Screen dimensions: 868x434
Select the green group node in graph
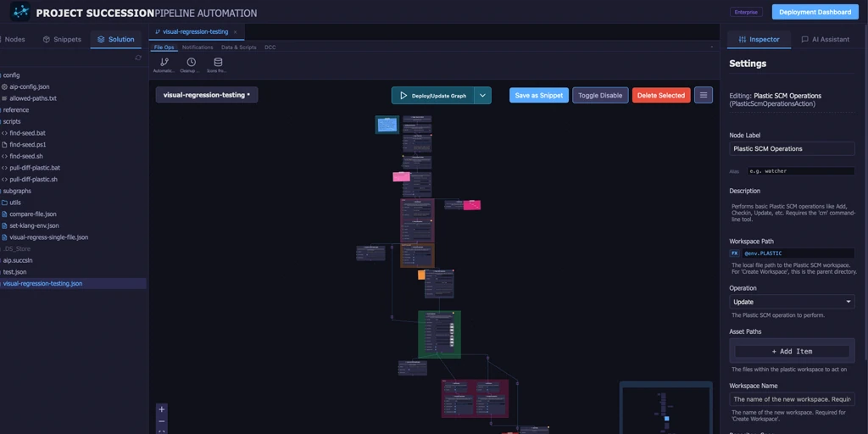440,334
